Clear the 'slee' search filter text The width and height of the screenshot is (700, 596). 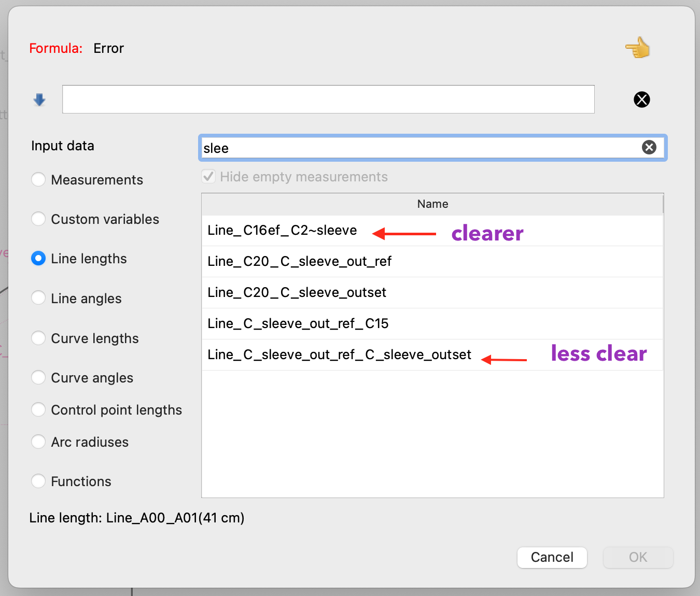click(649, 148)
